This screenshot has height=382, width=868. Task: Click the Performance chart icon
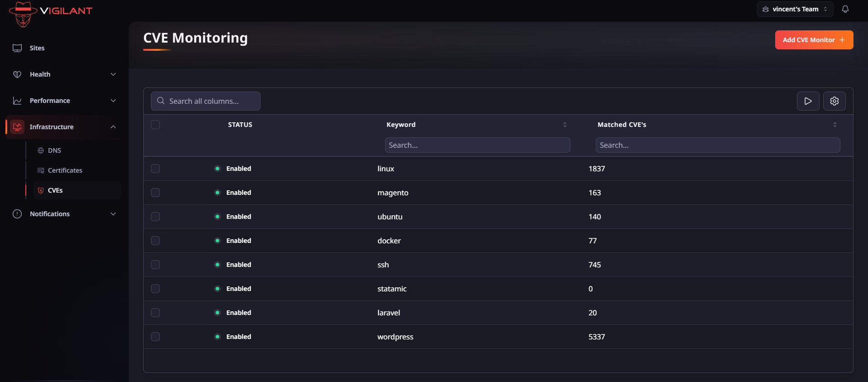tap(17, 101)
